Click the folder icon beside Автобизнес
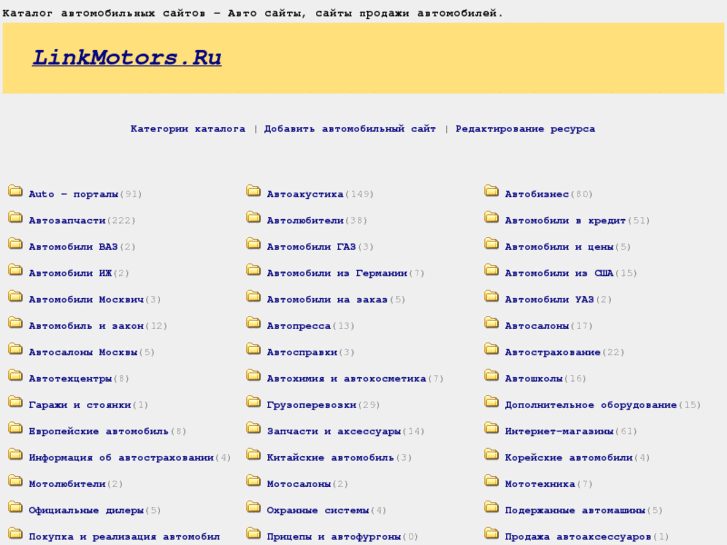 tap(491, 192)
